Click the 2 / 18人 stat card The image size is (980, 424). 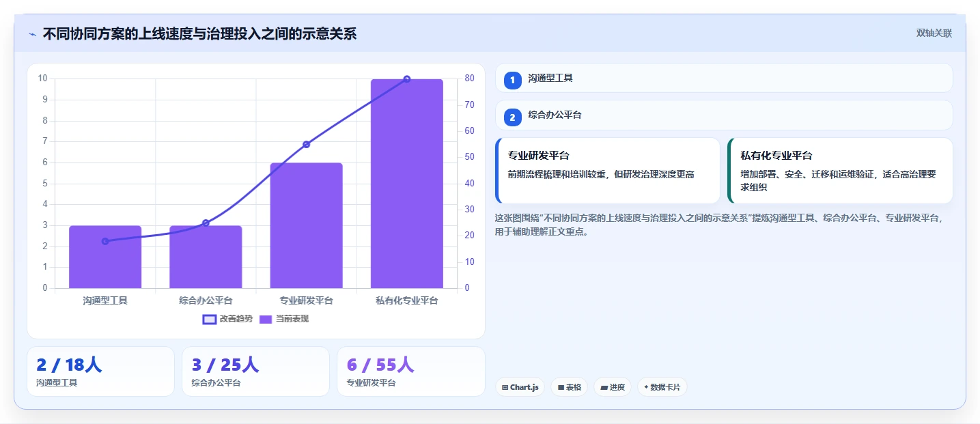(x=100, y=371)
